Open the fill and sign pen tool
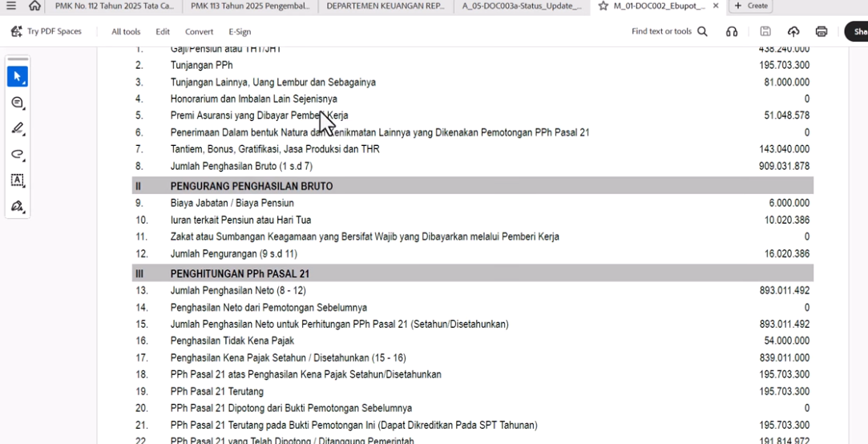Screen dimensions: 868x444 point(18,206)
